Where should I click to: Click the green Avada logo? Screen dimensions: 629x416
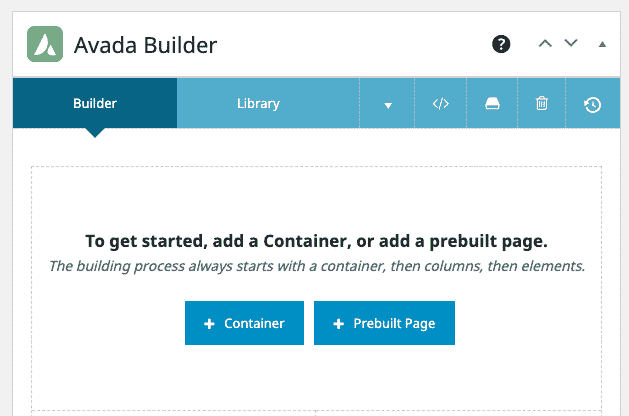pos(45,44)
